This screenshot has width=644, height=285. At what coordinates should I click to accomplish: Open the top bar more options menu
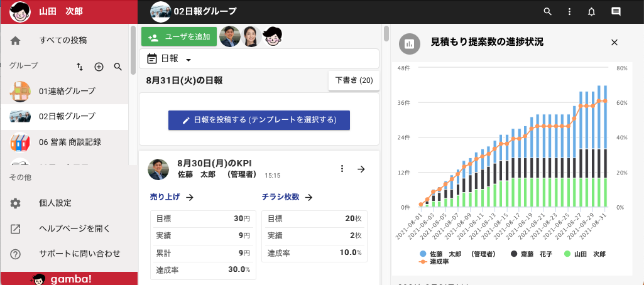[x=569, y=11]
